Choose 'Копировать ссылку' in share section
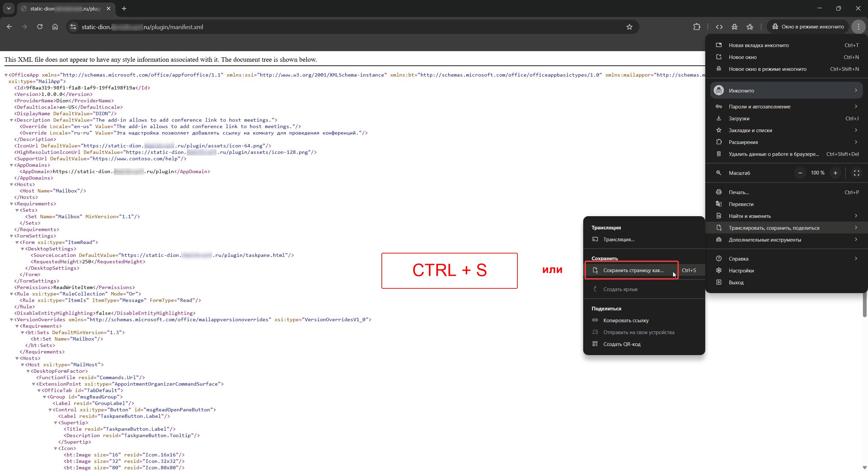868x471 pixels. pyautogui.click(x=626, y=320)
